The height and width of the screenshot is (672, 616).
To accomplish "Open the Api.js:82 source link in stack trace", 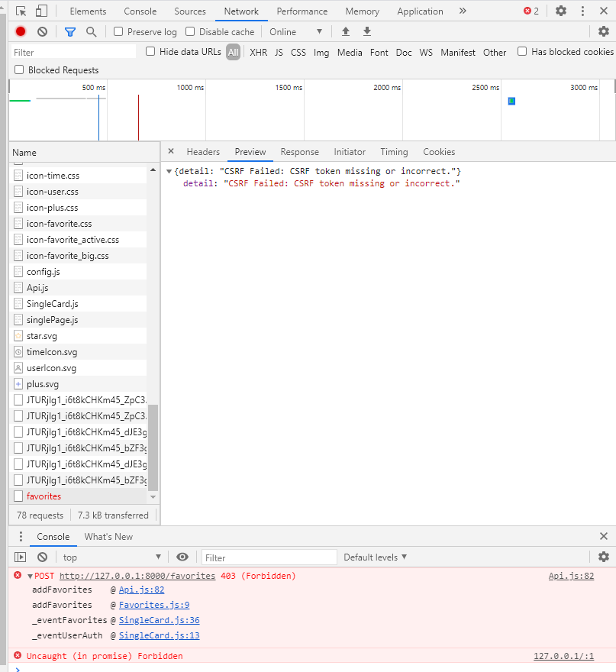I will tap(141, 590).
